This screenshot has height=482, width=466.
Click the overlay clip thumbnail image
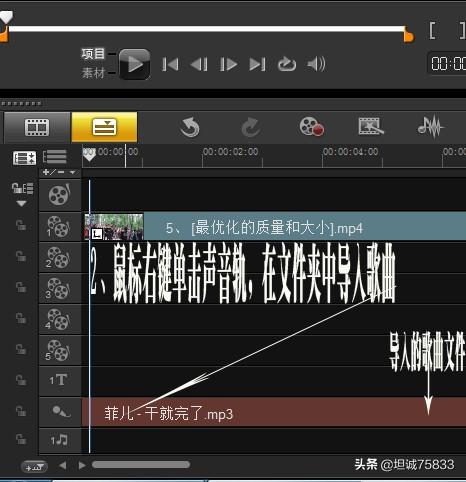pyautogui.click(x=114, y=227)
